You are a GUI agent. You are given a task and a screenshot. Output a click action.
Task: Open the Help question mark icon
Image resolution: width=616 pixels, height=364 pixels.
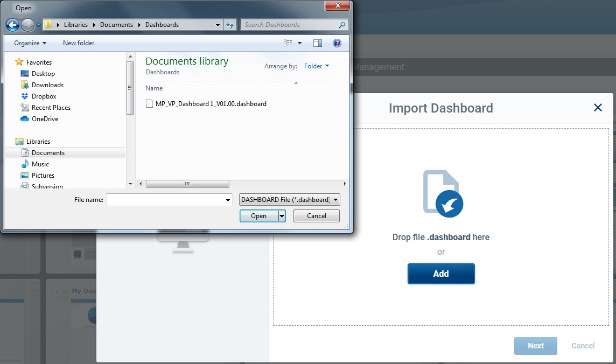pos(337,43)
